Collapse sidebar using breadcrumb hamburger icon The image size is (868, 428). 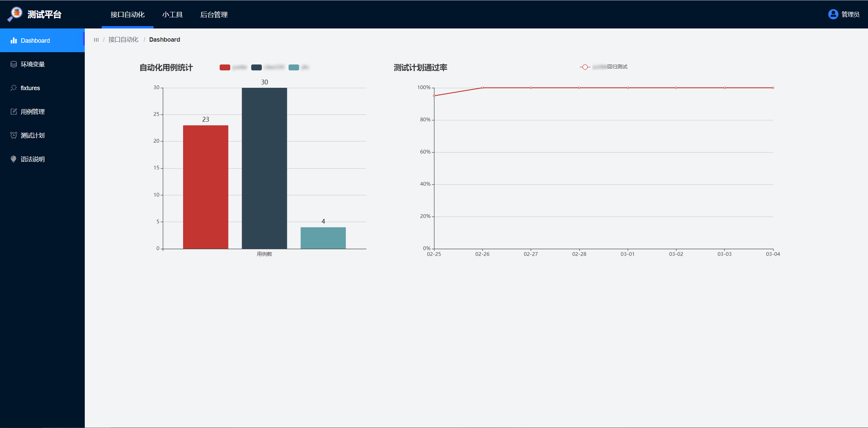pos(96,40)
